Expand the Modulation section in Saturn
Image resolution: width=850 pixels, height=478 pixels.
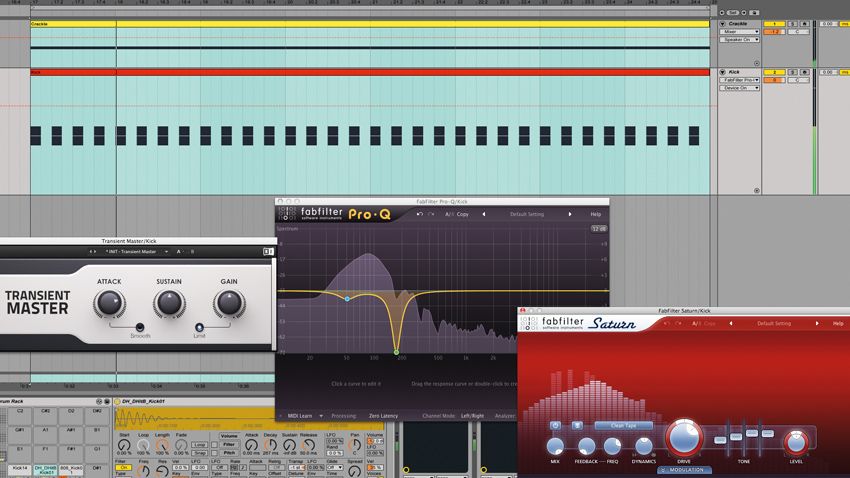[x=684, y=470]
